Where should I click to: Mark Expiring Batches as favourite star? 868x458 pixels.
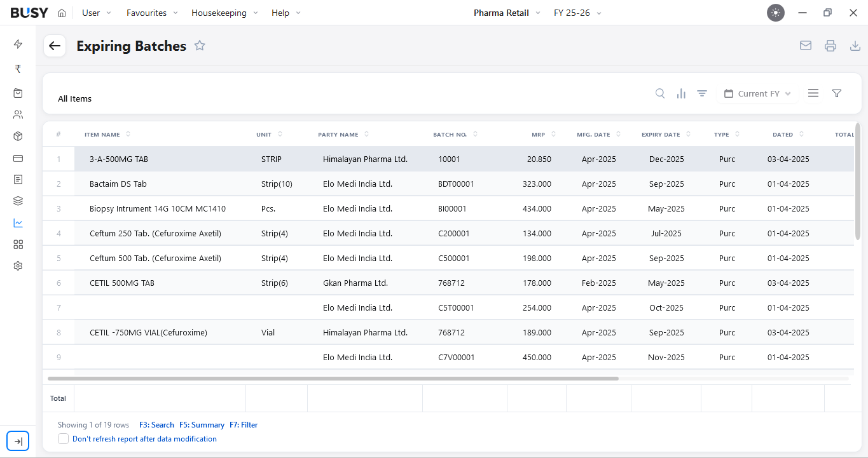[x=200, y=46]
